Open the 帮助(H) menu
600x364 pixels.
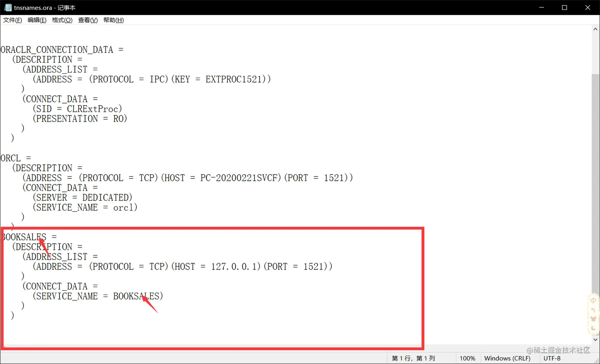click(113, 20)
